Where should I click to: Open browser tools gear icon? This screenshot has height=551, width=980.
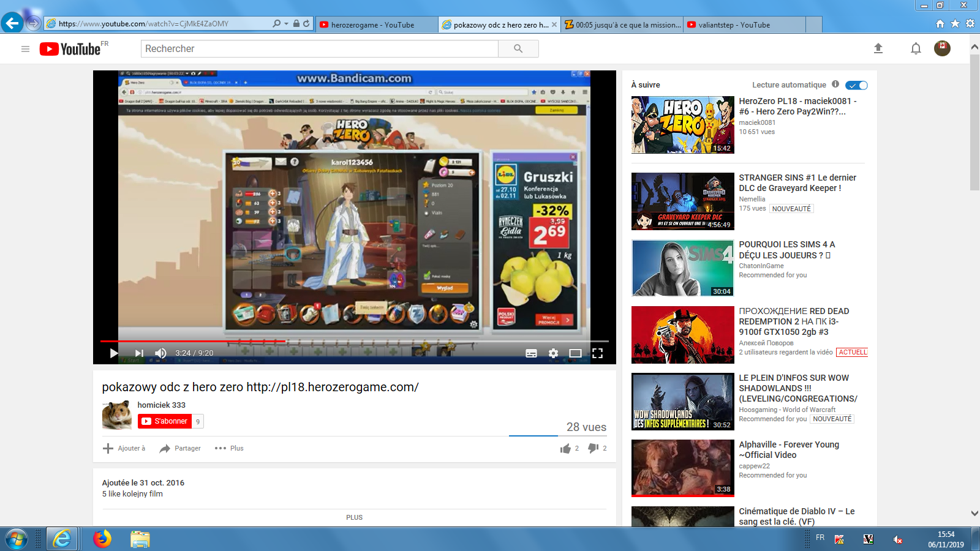click(970, 24)
